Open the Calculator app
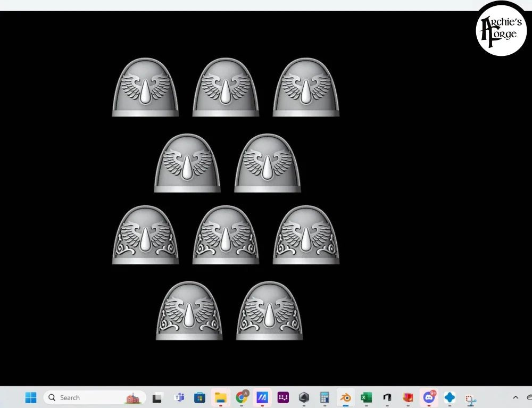Viewport: 532px width, 408px height. tap(325, 397)
